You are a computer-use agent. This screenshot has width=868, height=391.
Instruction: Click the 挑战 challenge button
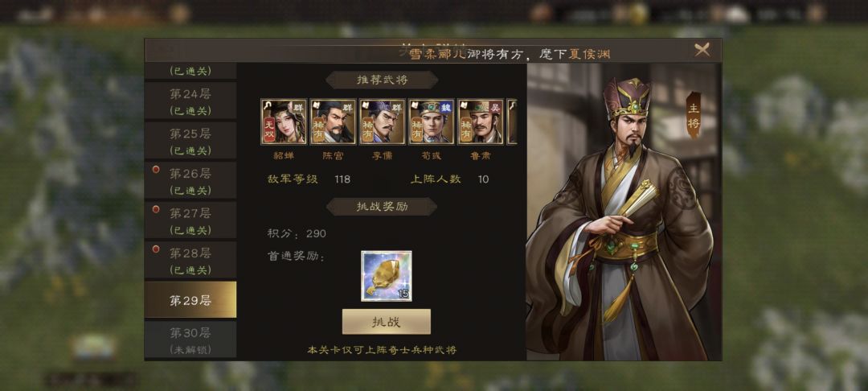tap(387, 321)
